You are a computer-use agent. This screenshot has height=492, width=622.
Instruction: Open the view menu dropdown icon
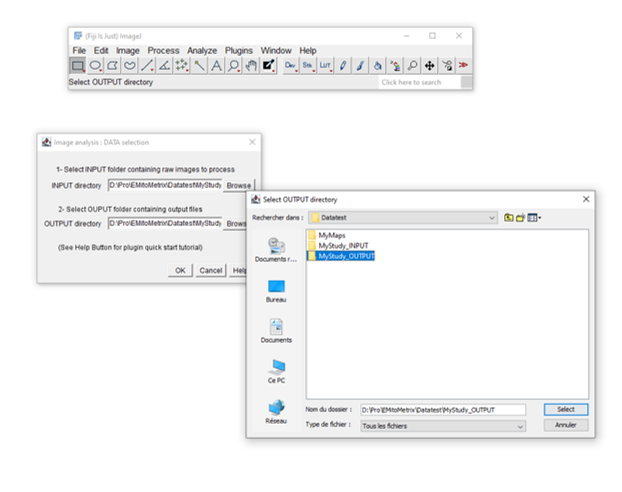pos(534,217)
